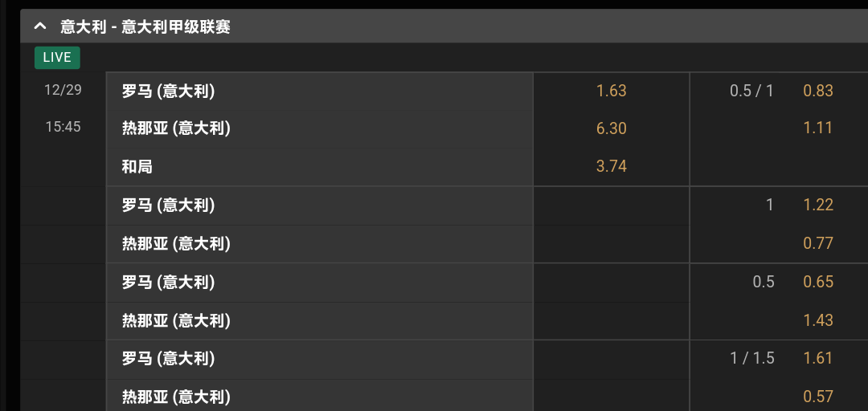Viewport: 868px width, 411px height.
Task: Select 罗马 win odds 1.63
Action: [x=611, y=91]
